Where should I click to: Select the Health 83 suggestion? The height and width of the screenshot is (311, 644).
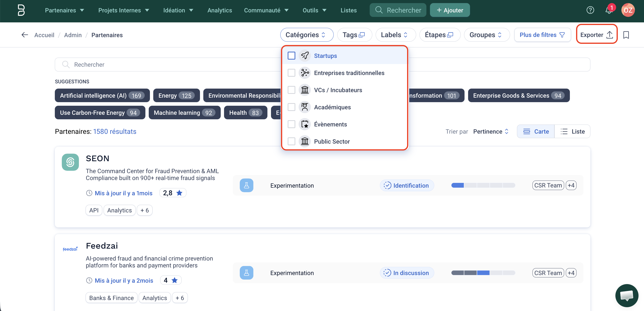[245, 113]
